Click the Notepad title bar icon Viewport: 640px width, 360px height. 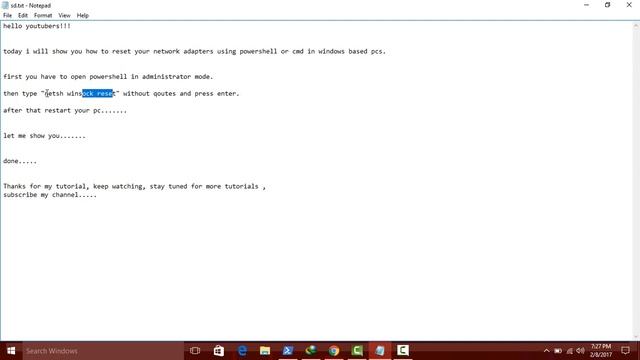coord(5,5)
